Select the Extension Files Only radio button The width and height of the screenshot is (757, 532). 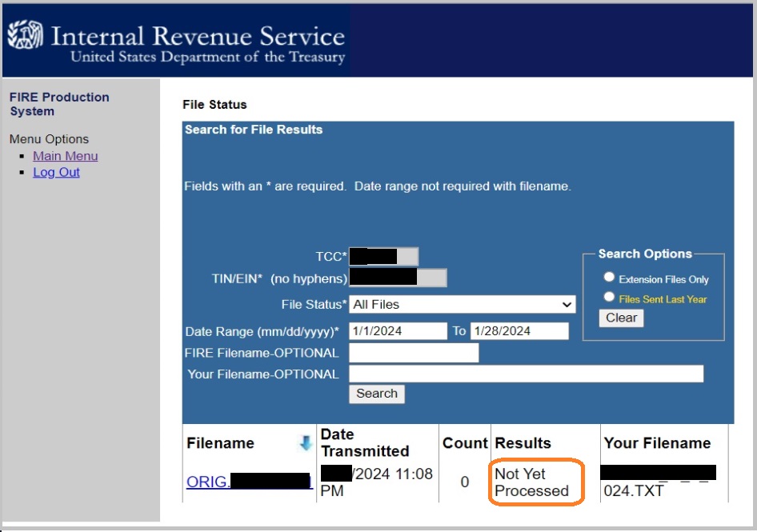click(609, 278)
